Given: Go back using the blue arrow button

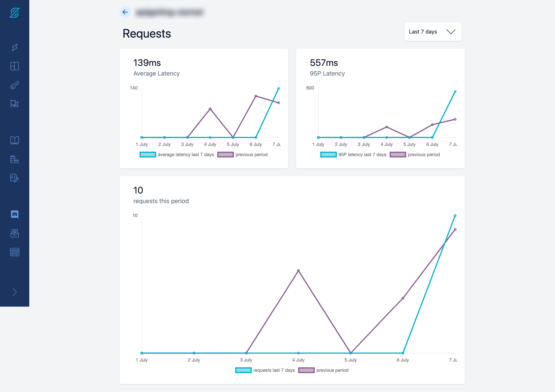Looking at the screenshot, I should 125,12.
